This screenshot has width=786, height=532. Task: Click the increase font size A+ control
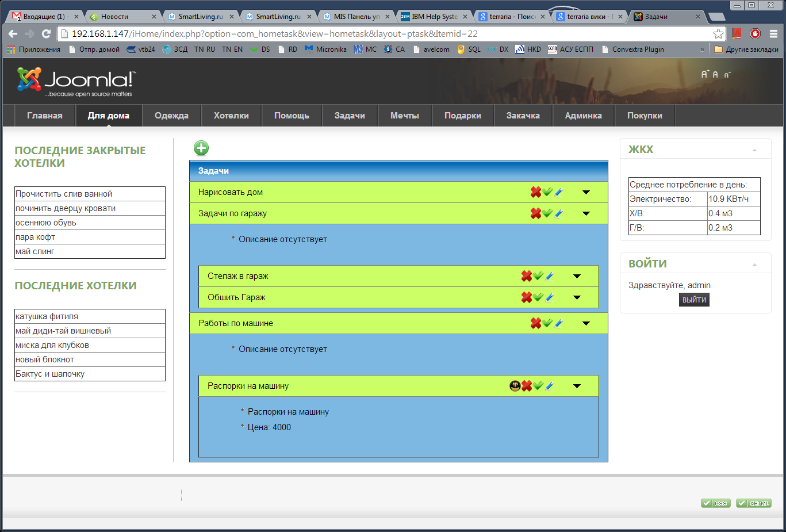coord(704,74)
